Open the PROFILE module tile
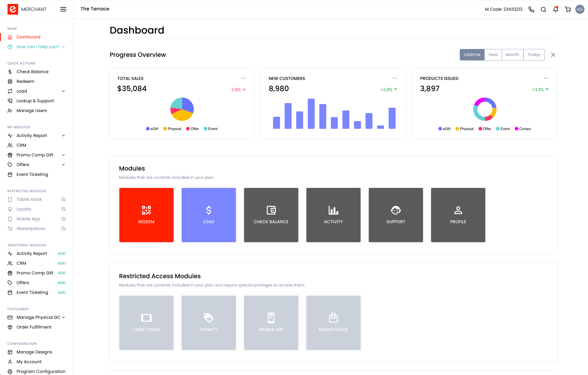This screenshot has height=375, width=588. click(458, 215)
